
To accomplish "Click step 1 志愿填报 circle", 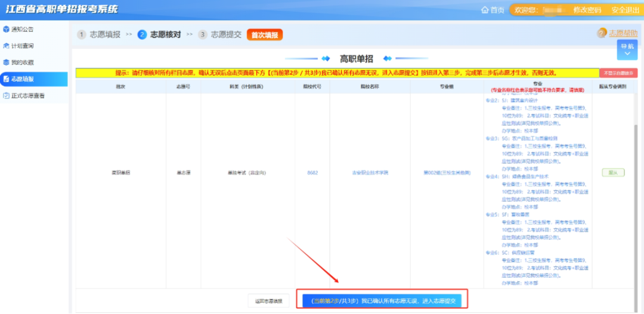I will (x=81, y=35).
